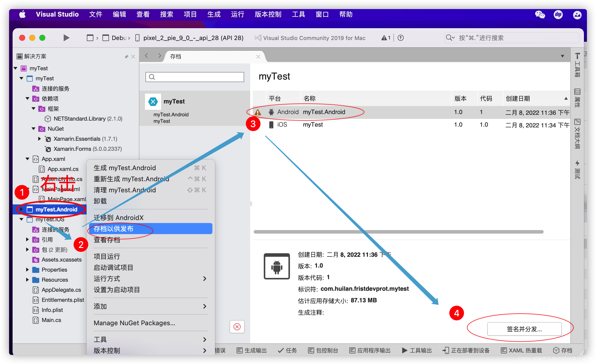
Task: Expand the Properties folder
Action: 27,270
